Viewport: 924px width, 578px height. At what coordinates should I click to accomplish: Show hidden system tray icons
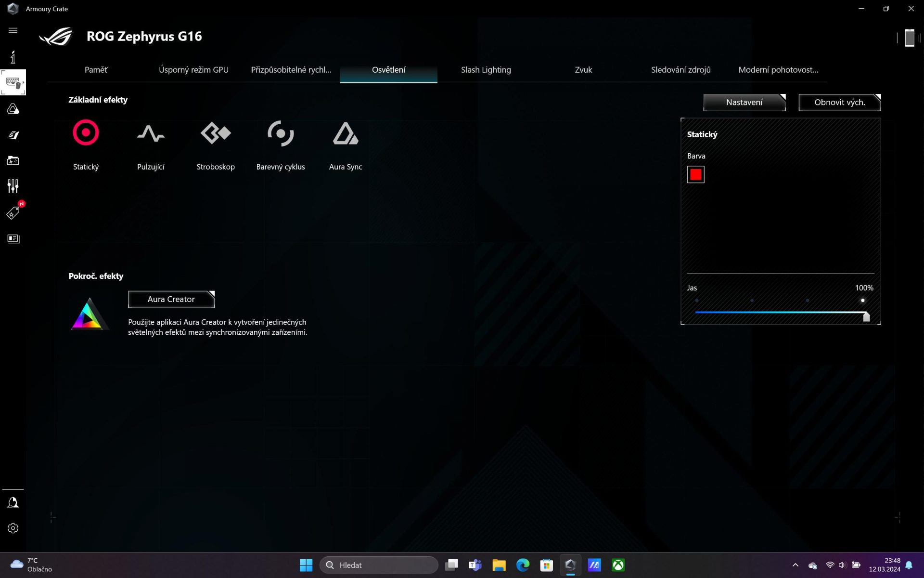coord(796,565)
